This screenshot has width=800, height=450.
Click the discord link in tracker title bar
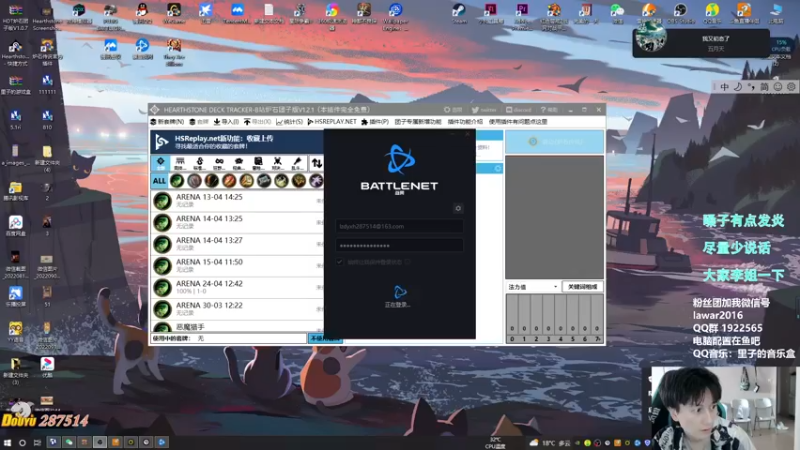coord(518,110)
